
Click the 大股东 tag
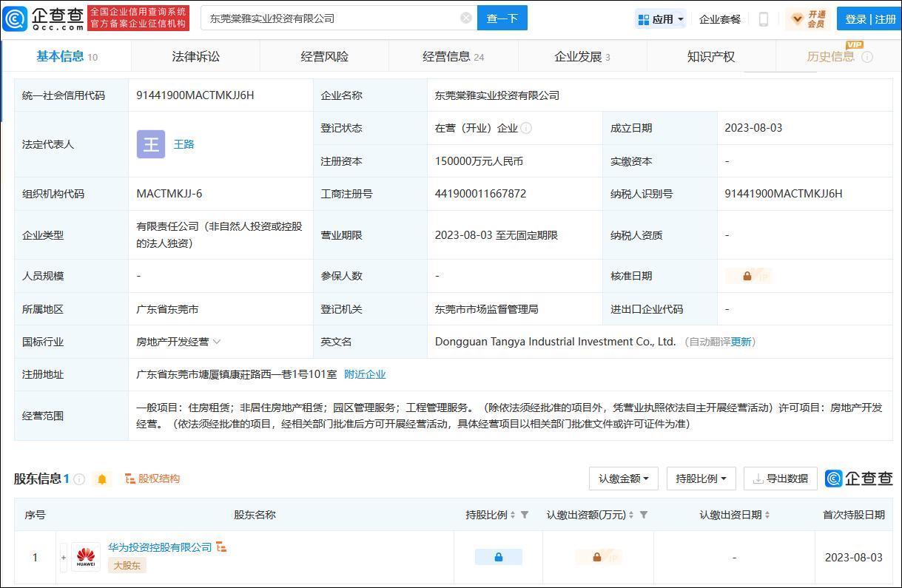[127, 565]
